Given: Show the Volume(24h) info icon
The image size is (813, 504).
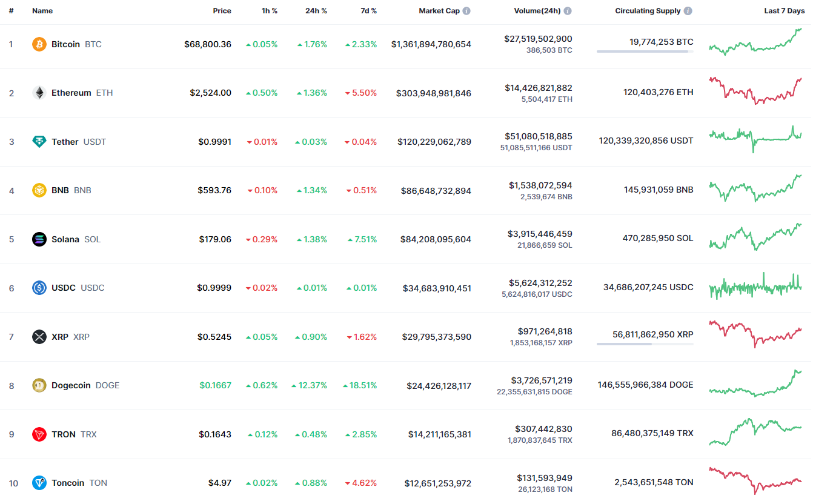Looking at the screenshot, I should click(x=567, y=11).
